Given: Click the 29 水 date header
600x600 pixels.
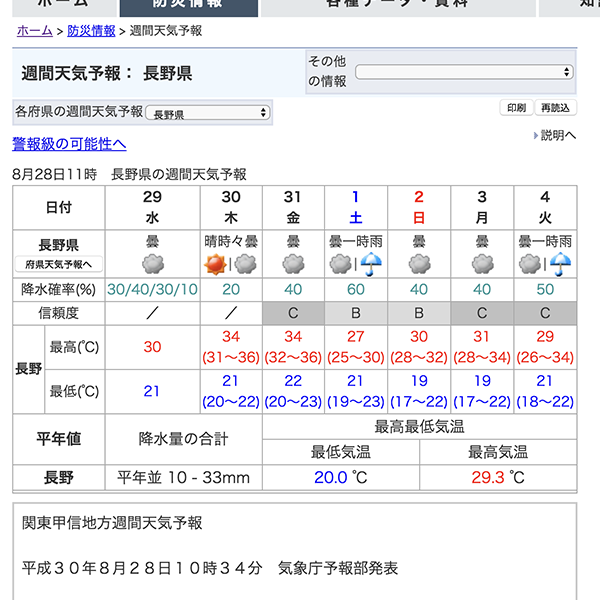Looking at the screenshot, I should (x=152, y=207).
